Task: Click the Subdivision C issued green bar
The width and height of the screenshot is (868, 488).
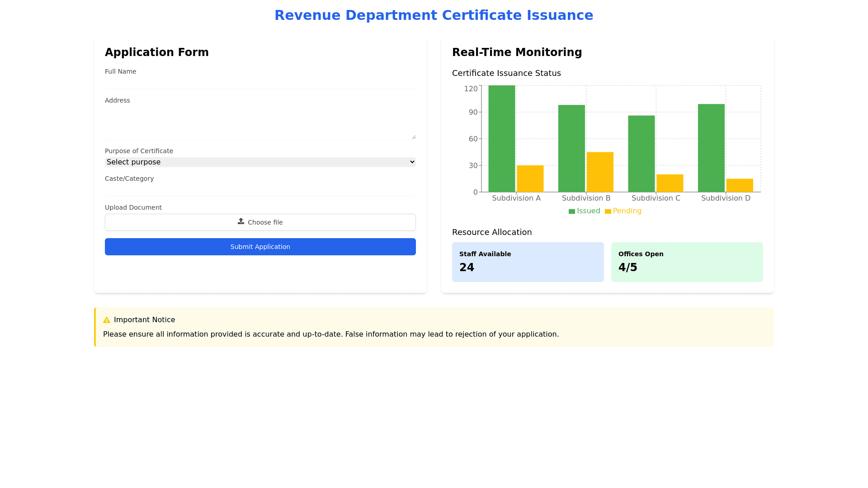Action: (641, 154)
